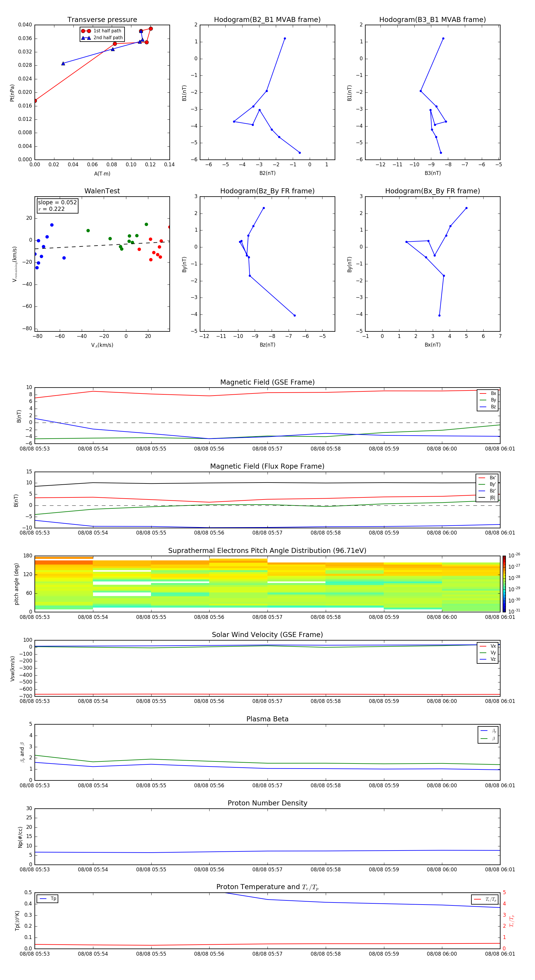Select the Te/Tp legend entry
The height and width of the screenshot is (980, 535).
tap(485, 900)
